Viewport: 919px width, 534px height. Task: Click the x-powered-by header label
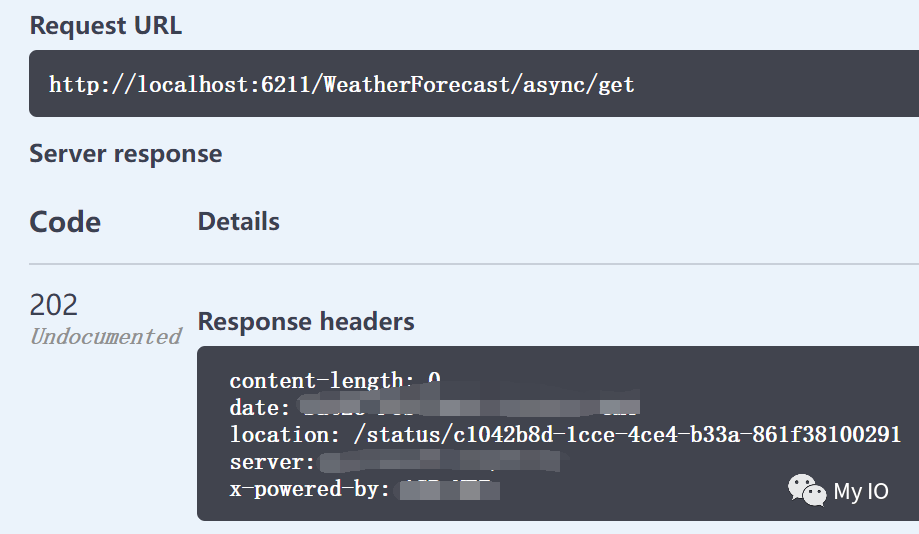click(x=309, y=489)
